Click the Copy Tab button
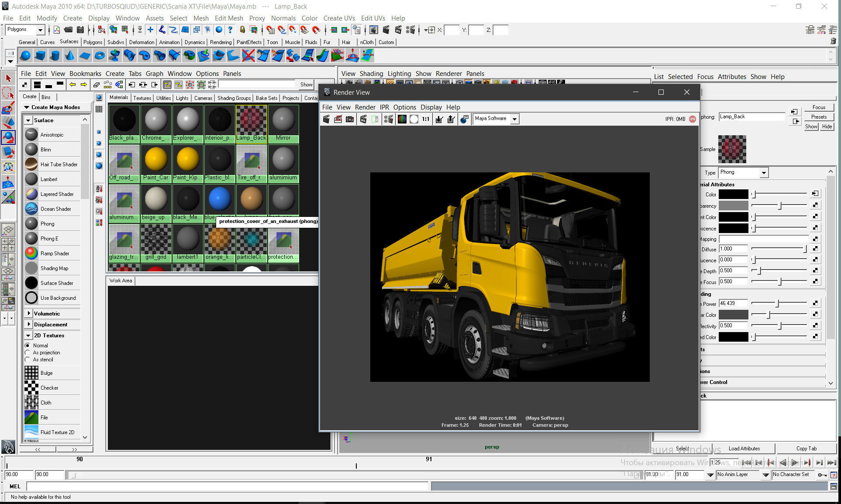841x504 pixels. point(806,448)
